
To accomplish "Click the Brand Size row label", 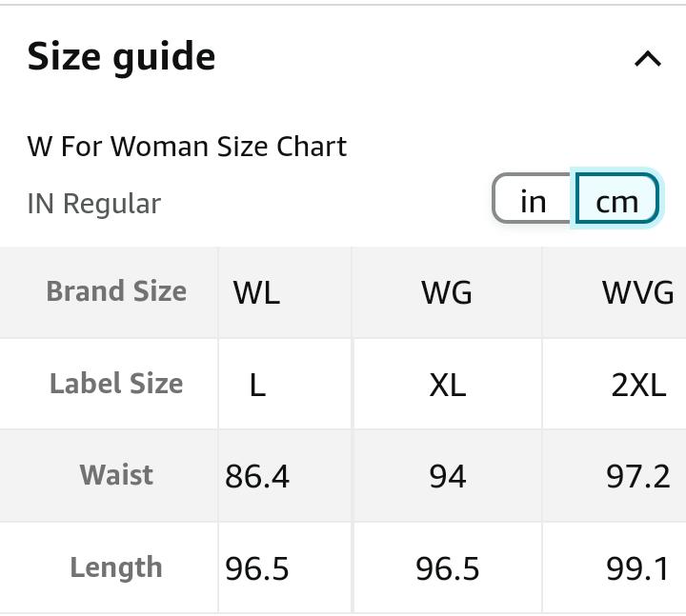I will pos(116,291).
